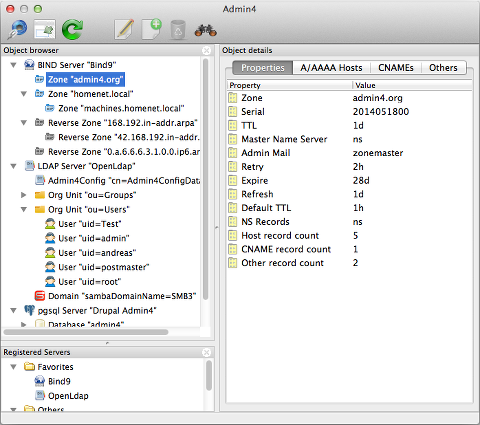Click the Bind9 icon in Favorites
Image resolution: width=480 pixels, height=425 pixels.
(40, 381)
